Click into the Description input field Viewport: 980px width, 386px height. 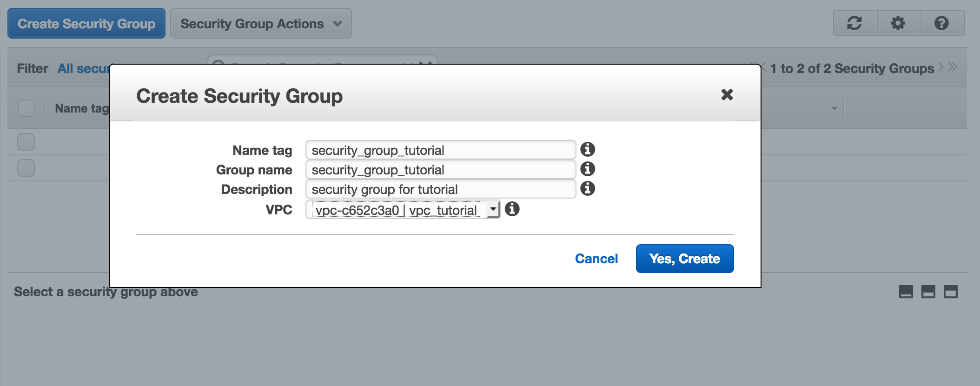pyautogui.click(x=440, y=189)
